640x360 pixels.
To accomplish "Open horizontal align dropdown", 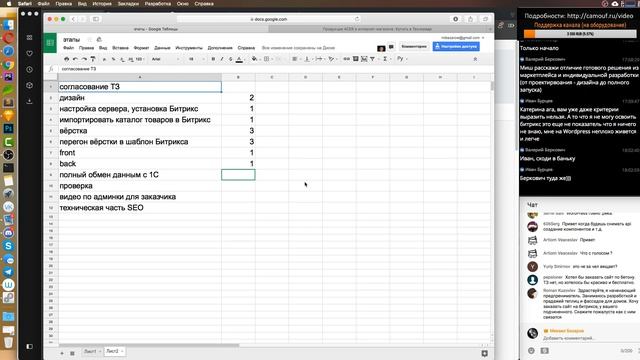I will click(295, 59).
